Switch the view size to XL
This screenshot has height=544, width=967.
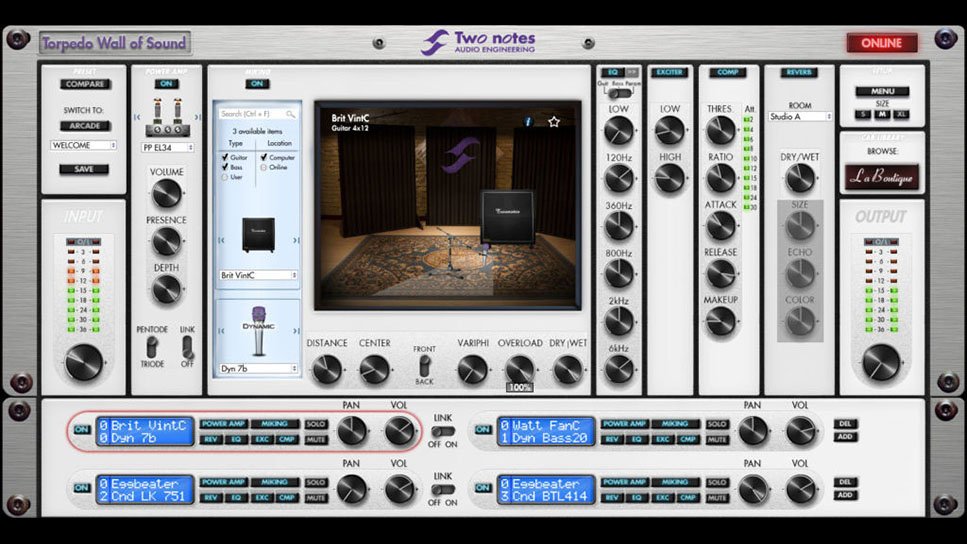(903, 115)
